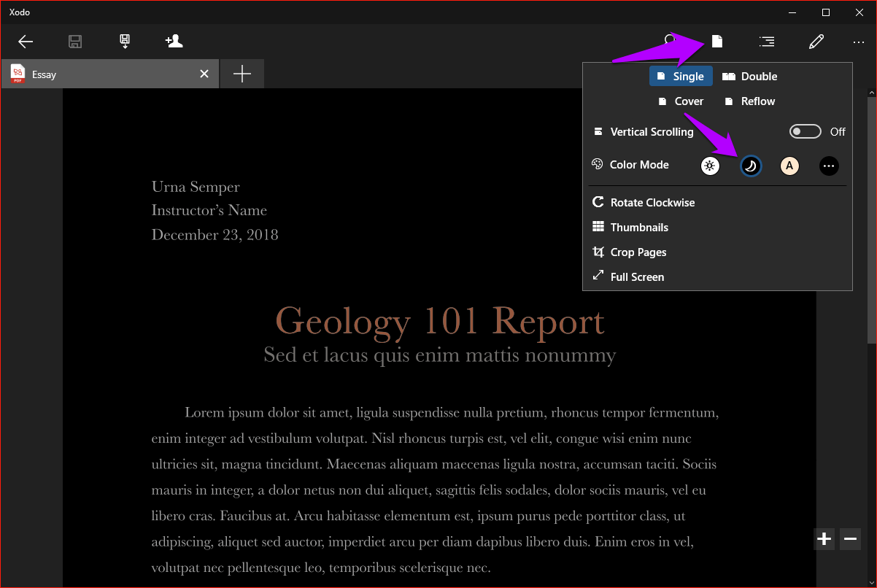Enter Full Screen mode

click(x=636, y=277)
